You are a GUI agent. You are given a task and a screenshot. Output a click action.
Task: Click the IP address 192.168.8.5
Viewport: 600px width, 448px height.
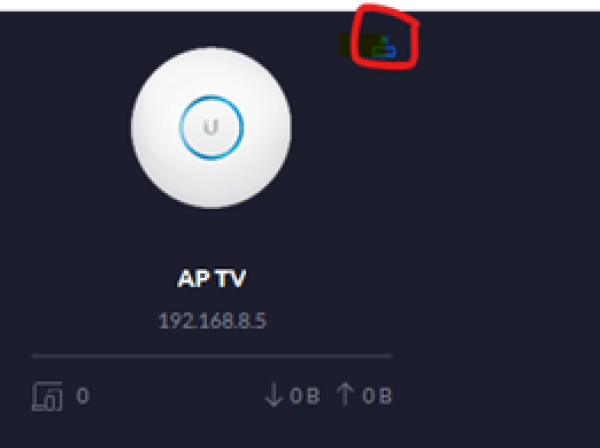212,321
